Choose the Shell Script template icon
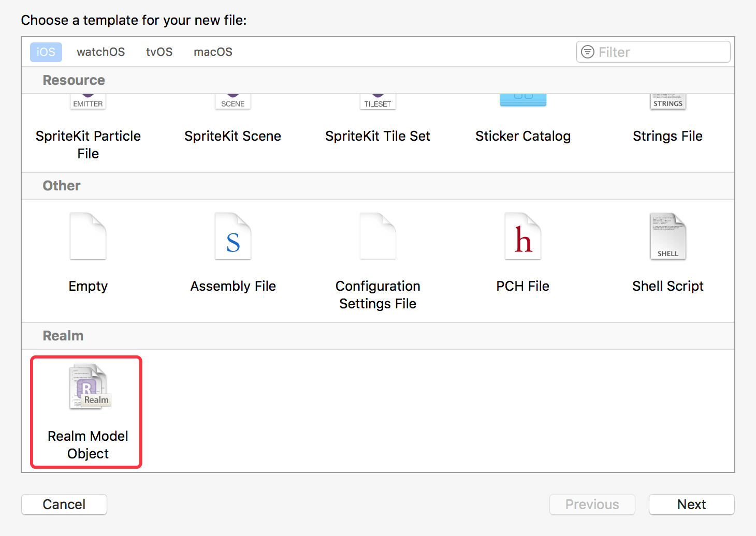756x536 pixels. (x=668, y=236)
